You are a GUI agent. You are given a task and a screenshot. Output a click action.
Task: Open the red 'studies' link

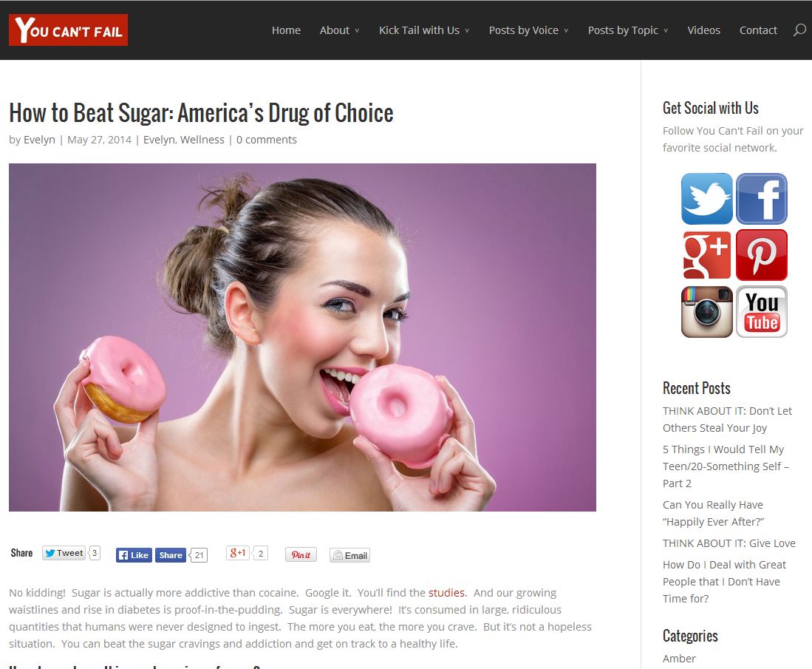point(446,592)
